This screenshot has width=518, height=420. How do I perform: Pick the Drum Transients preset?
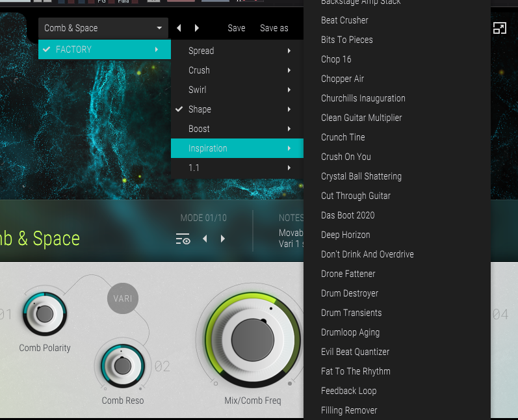[397, 313]
